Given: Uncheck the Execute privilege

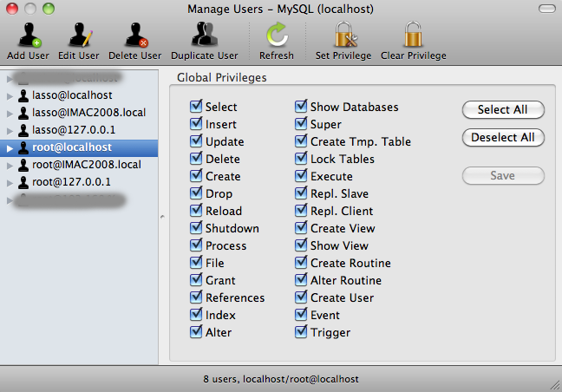Looking at the screenshot, I should (x=301, y=176).
